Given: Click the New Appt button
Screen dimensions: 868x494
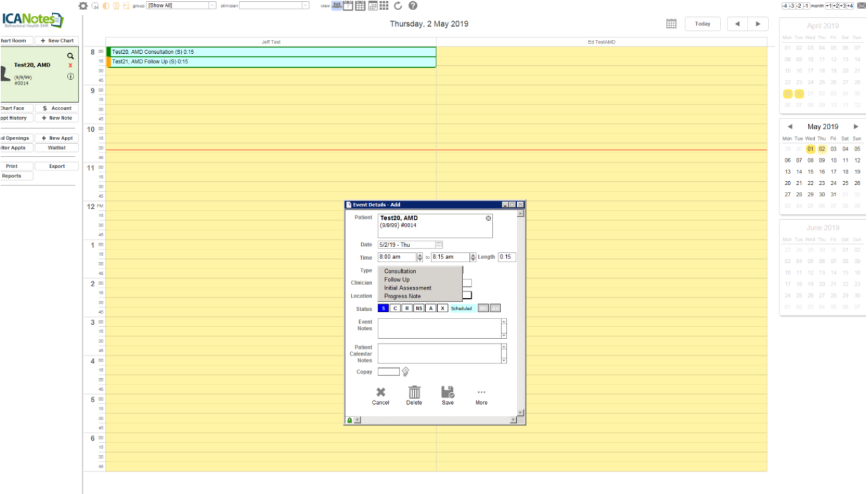Looking at the screenshot, I should point(57,138).
